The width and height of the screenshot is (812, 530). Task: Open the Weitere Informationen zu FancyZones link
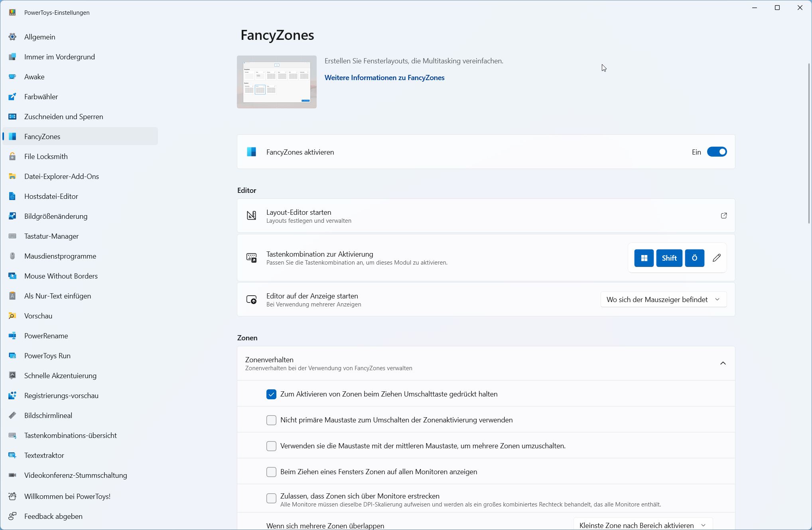point(384,78)
